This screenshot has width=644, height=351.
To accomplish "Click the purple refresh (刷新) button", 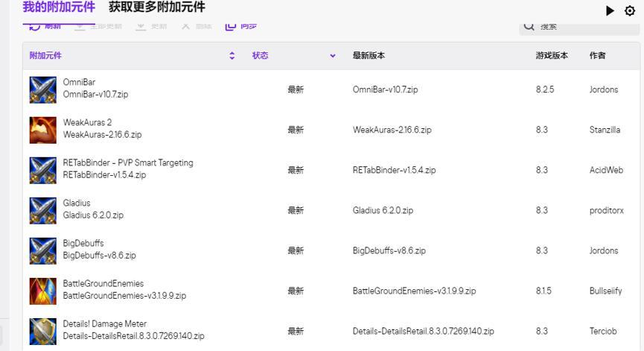I will [x=45, y=26].
